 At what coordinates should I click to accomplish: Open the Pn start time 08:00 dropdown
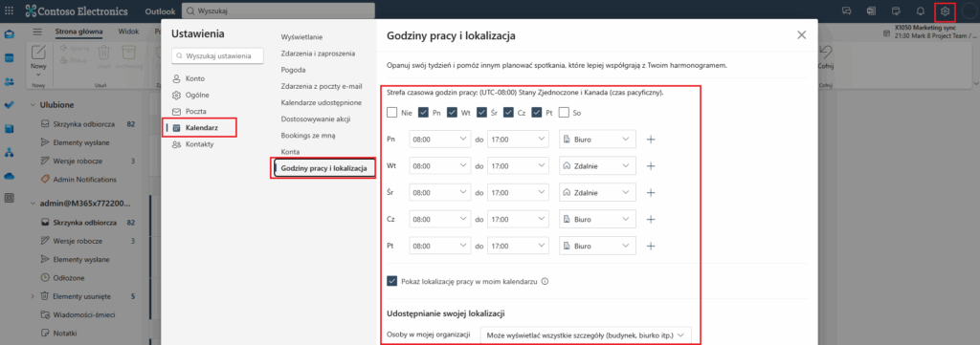tap(440, 140)
